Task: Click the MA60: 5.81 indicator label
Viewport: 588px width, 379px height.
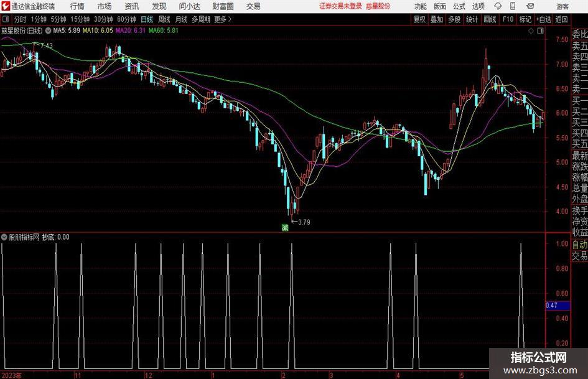Action: (163, 30)
